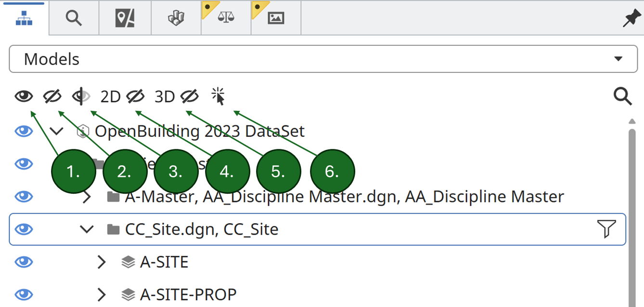
Task: Toggle the 3D models visibility button
Action: 176,97
